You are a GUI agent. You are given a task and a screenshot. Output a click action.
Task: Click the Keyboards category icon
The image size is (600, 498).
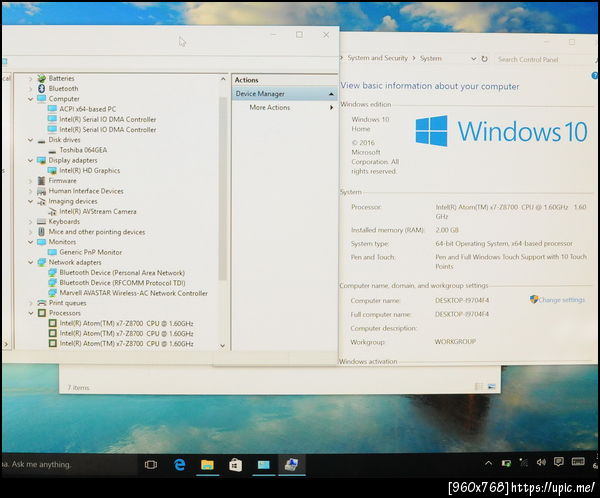(x=41, y=222)
